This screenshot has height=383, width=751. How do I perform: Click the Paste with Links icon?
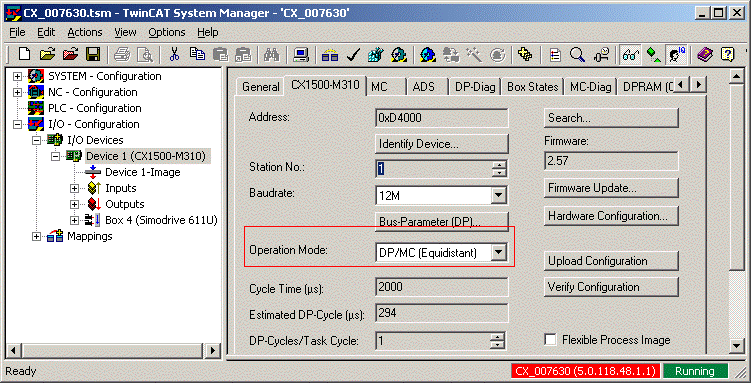(x=243, y=55)
